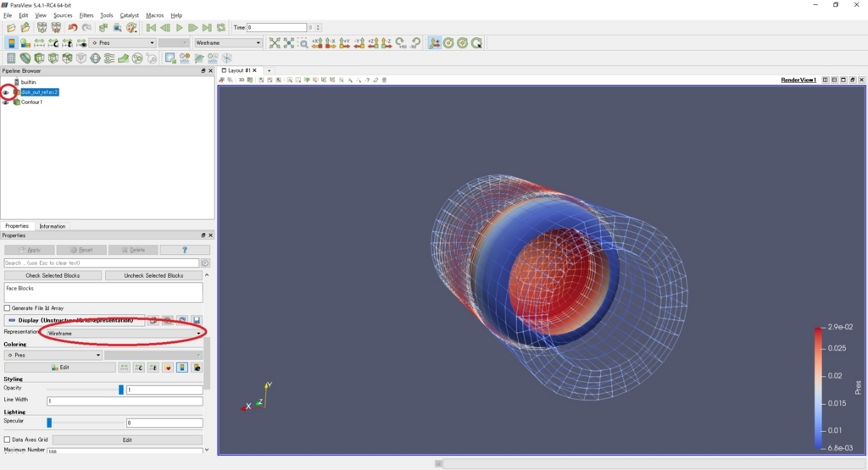Image resolution: width=868 pixels, height=470 pixels.
Task: Click the Edit color map toolbar icon
Action: (x=25, y=43)
